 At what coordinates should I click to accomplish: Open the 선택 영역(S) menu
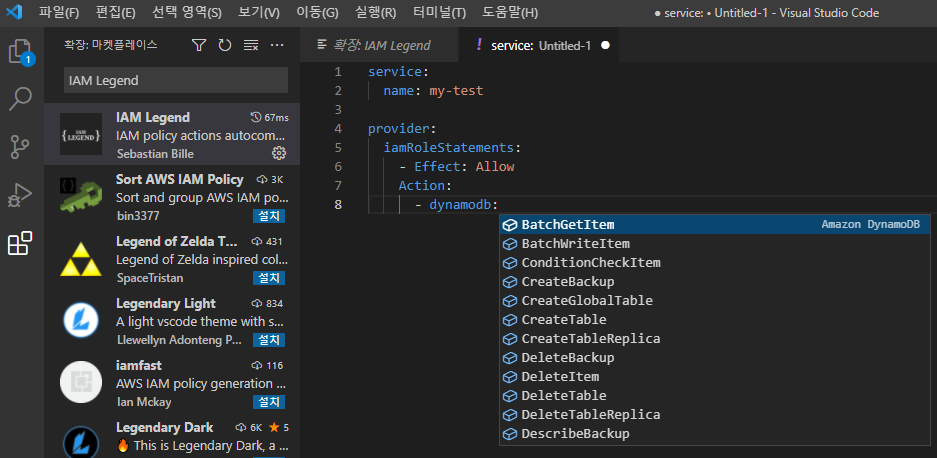click(x=186, y=13)
